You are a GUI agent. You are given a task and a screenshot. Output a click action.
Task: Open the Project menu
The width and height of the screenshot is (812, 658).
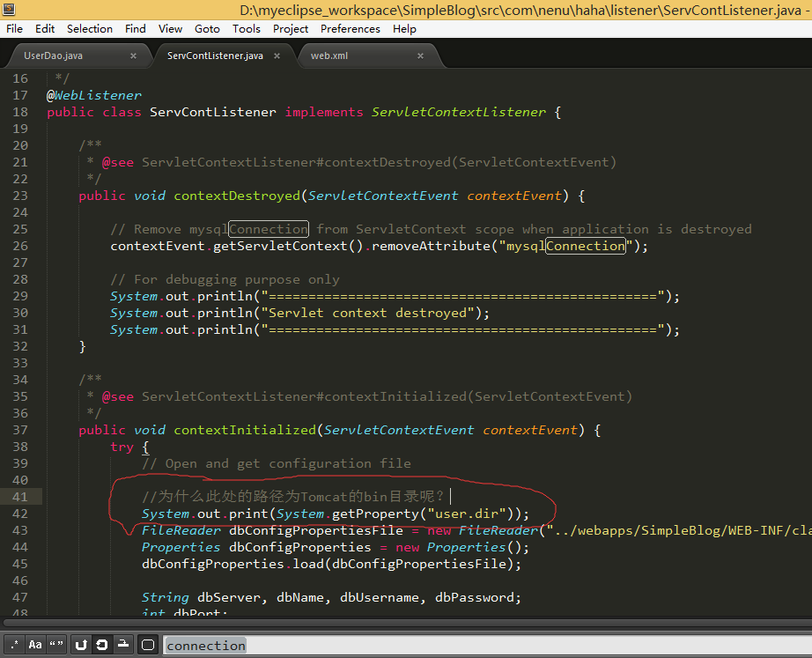tap(291, 29)
